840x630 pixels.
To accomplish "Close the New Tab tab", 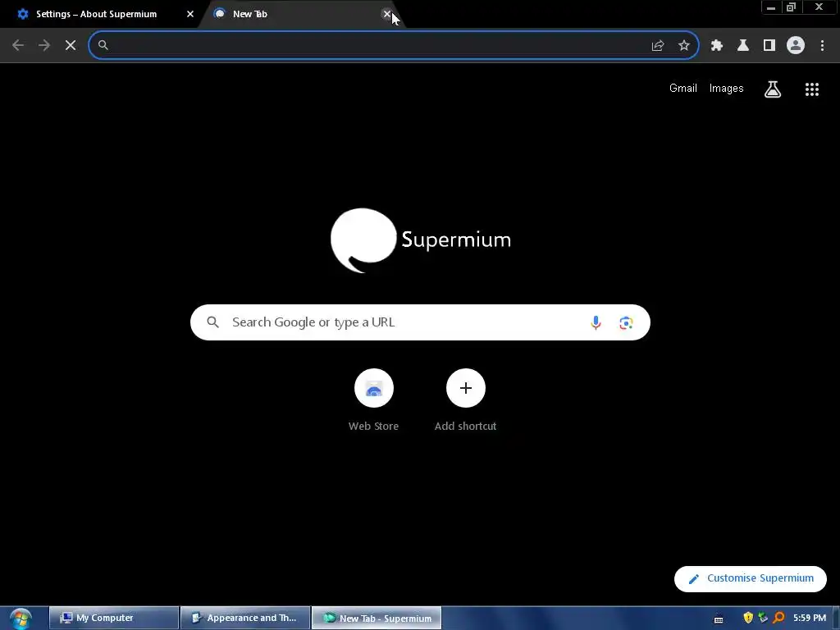I will click(387, 14).
